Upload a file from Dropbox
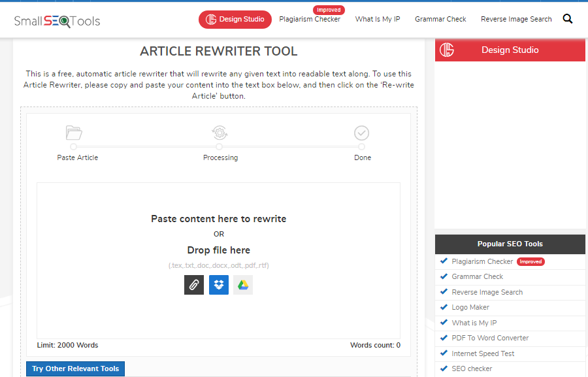The height and width of the screenshot is (377, 588). tap(218, 284)
